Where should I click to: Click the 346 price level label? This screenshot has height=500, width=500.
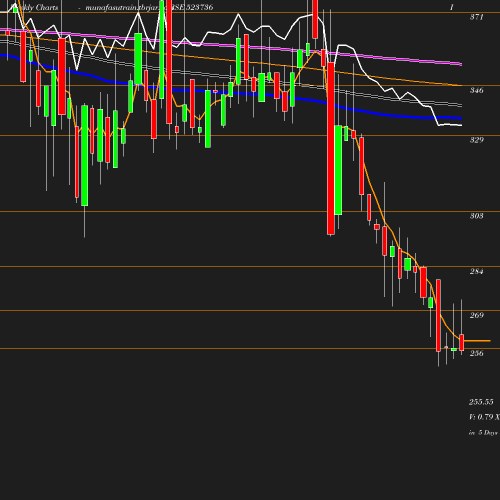coord(476,90)
